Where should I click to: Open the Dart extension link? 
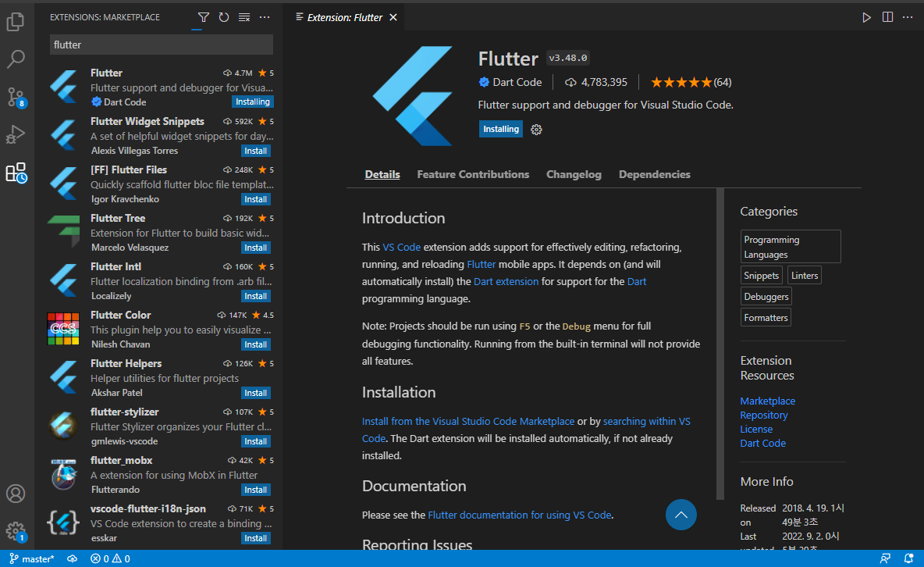pyautogui.click(x=506, y=281)
